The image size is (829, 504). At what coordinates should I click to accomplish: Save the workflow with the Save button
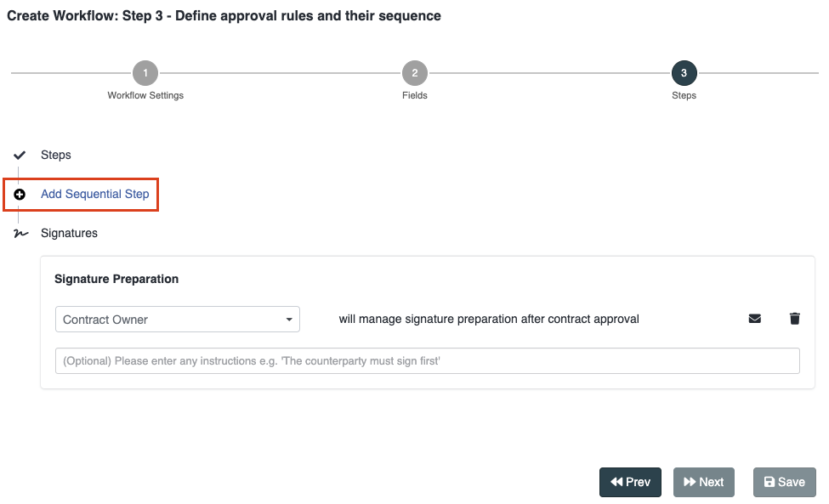tap(784, 482)
